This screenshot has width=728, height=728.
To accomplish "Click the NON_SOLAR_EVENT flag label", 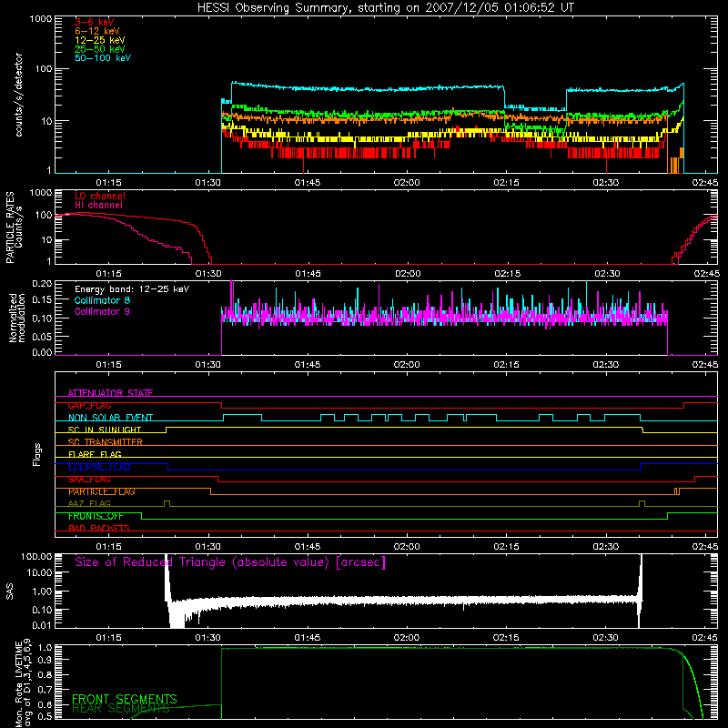I will 110,418.
